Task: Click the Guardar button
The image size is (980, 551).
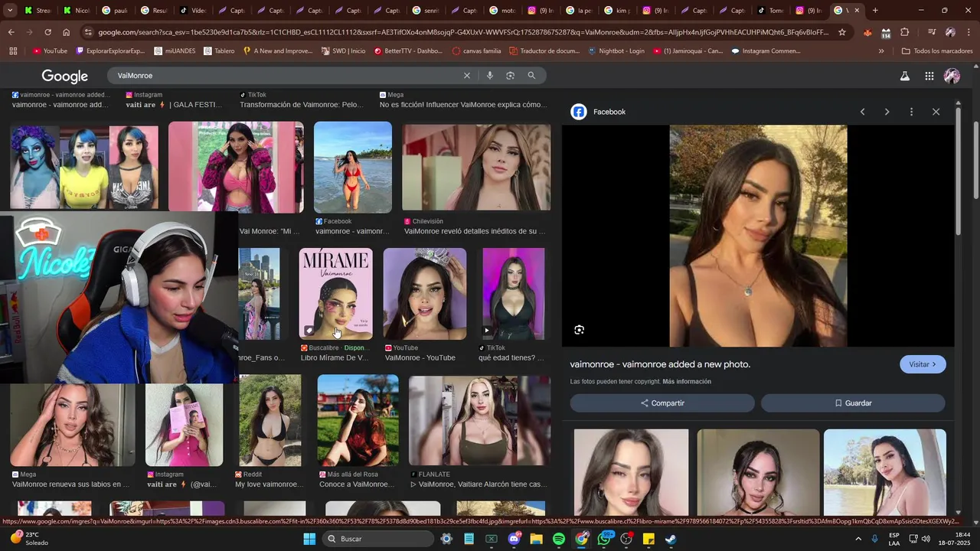Action: click(853, 403)
